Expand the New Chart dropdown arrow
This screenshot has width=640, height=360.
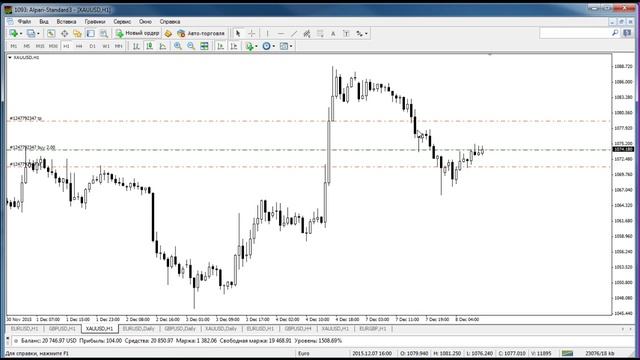tap(21, 33)
